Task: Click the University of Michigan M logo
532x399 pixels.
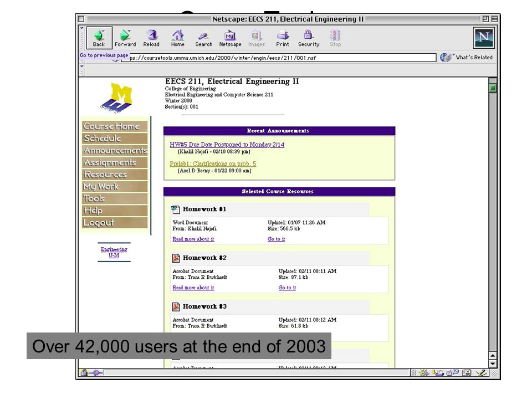Action: (x=117, y=96)
